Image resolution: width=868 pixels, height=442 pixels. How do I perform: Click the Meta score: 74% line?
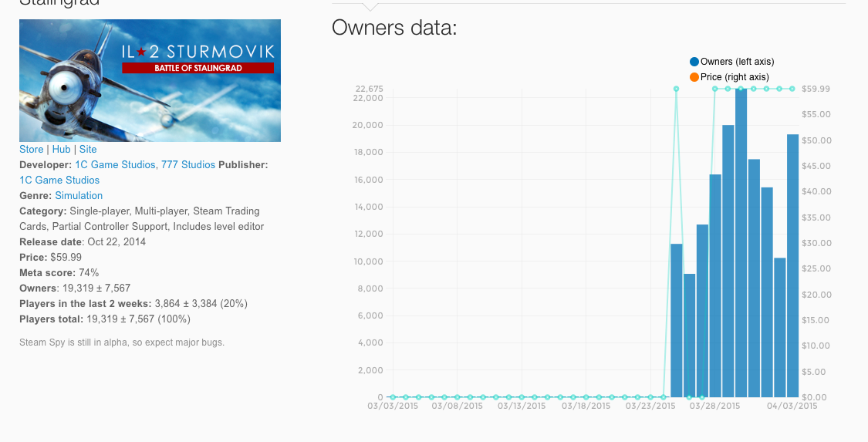pos(59,273)
